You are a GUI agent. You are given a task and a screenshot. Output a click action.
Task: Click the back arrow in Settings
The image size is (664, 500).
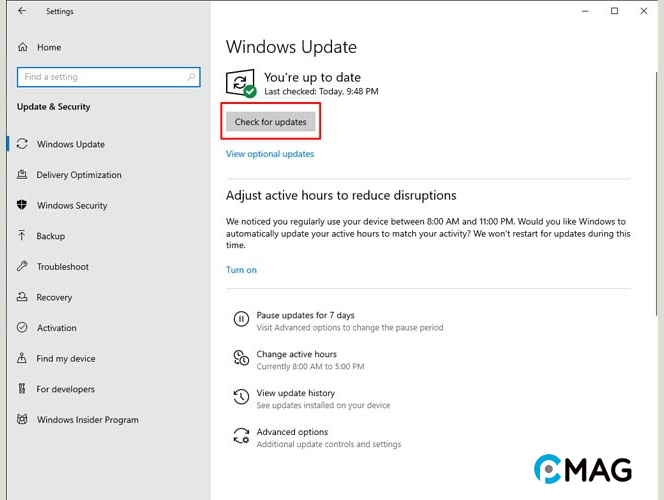click(x=22, y=12)
